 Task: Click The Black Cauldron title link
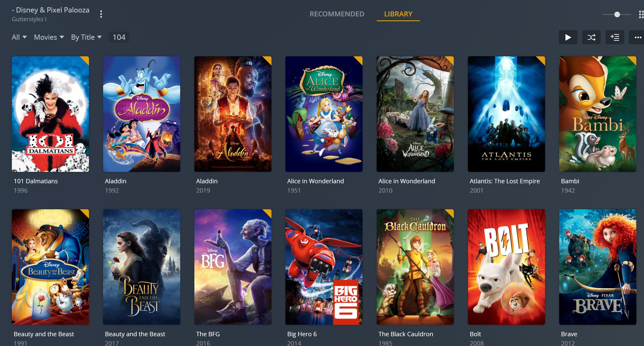pyautogui.click(x=406, y=334)
